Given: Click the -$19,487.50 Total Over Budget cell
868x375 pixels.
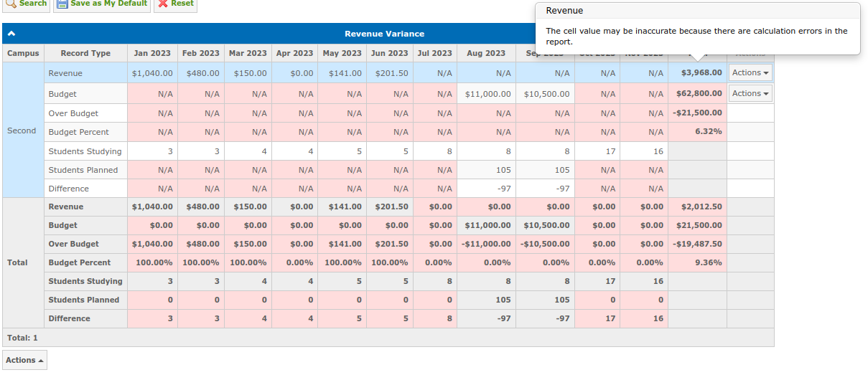Looking at the screenshot, I should click(x=697, y=244).
